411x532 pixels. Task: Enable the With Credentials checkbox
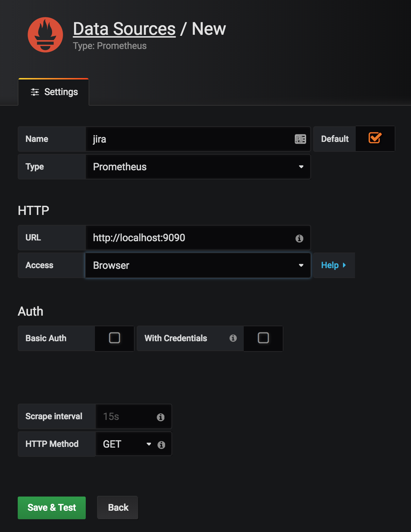(263, 338)
